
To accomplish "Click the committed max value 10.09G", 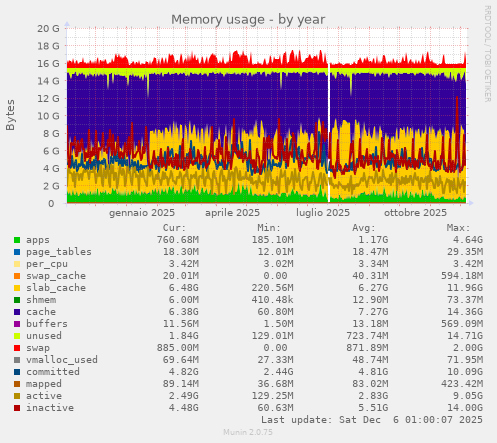I will [x=465, y=372].
